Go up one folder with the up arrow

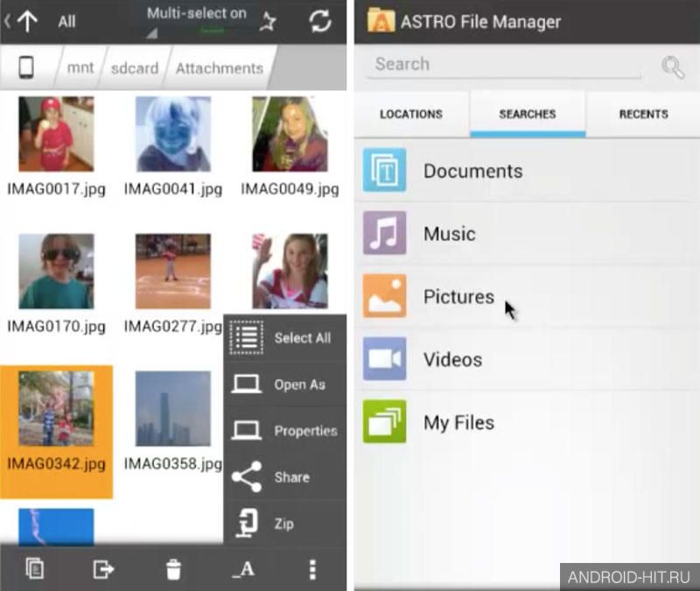click(x=28, y=21)
